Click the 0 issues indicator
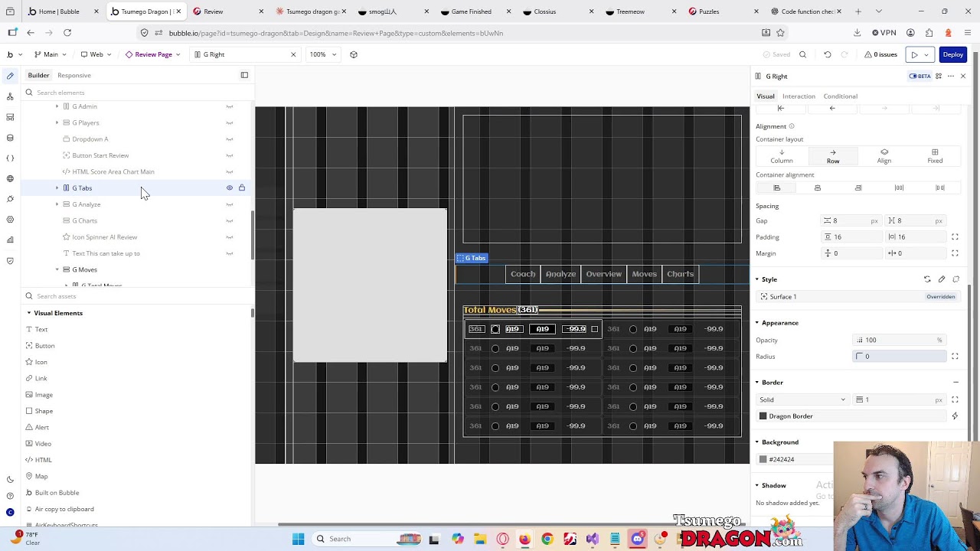 click(x=880, y=54)
